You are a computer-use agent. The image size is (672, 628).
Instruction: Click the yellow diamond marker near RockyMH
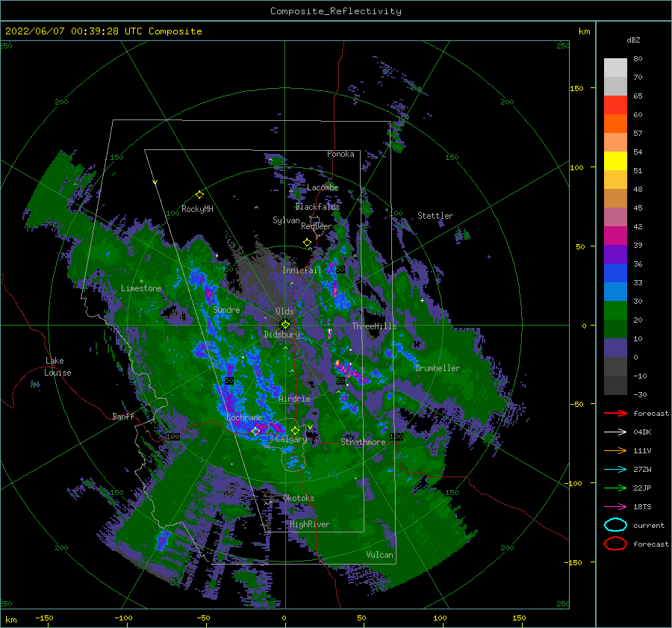pyautogui.click(x=199, y=195)
